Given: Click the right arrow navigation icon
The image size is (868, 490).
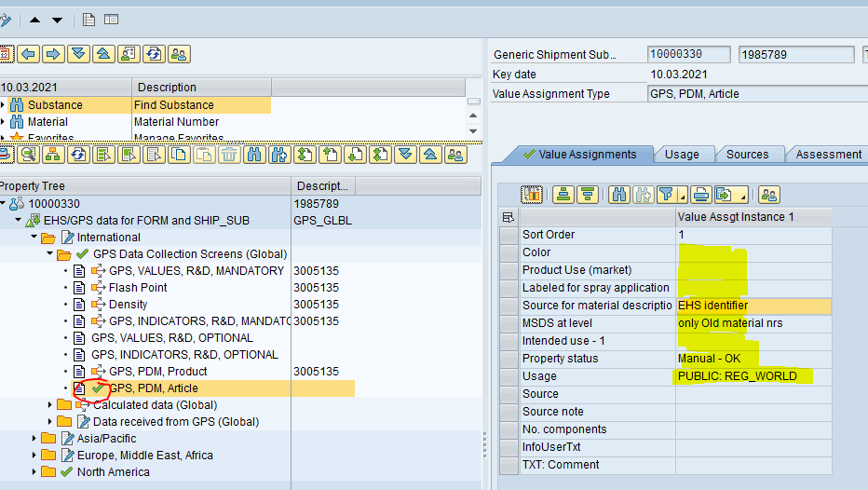Looking at the screenshot, I should click(x=53, y=54).
